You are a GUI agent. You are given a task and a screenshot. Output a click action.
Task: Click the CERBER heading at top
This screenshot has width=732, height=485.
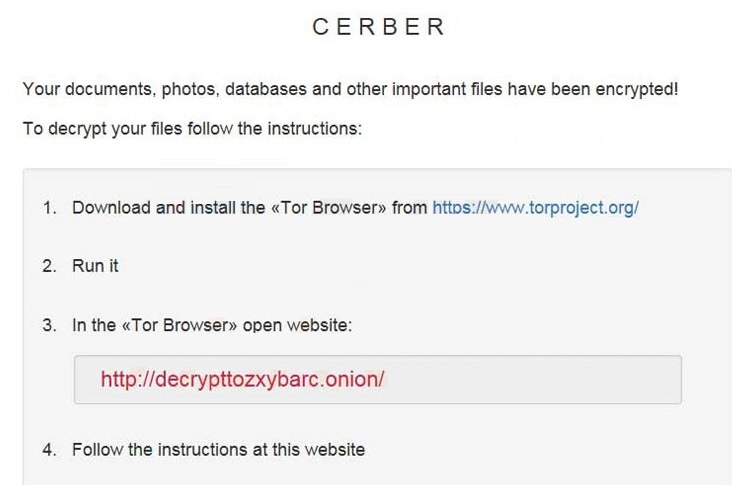[378, 28]
